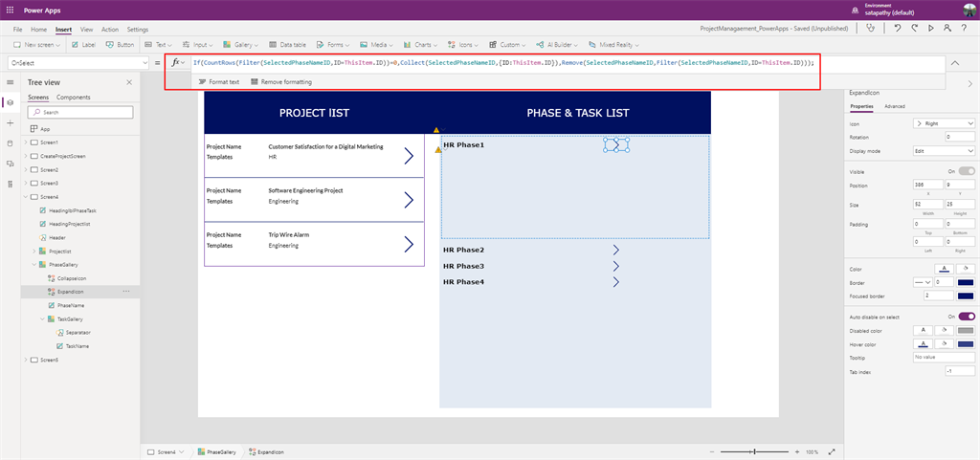Open the ExpandIcon more options ellipsis
This screenshot has width=980, height=460.
tap(127, 292)
